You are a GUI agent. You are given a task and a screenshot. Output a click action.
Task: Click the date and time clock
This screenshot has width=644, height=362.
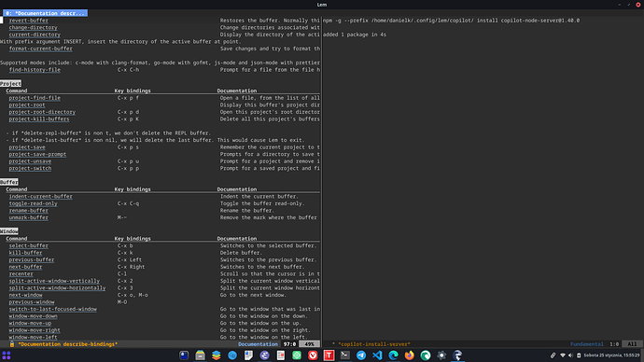point(611,355)
